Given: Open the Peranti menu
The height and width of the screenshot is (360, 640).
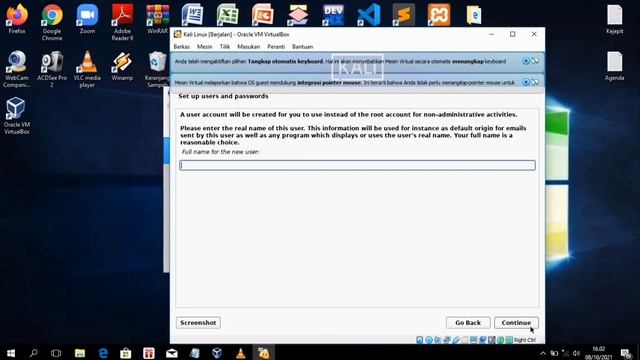Looking at the screenshot, I should point(276,47).
